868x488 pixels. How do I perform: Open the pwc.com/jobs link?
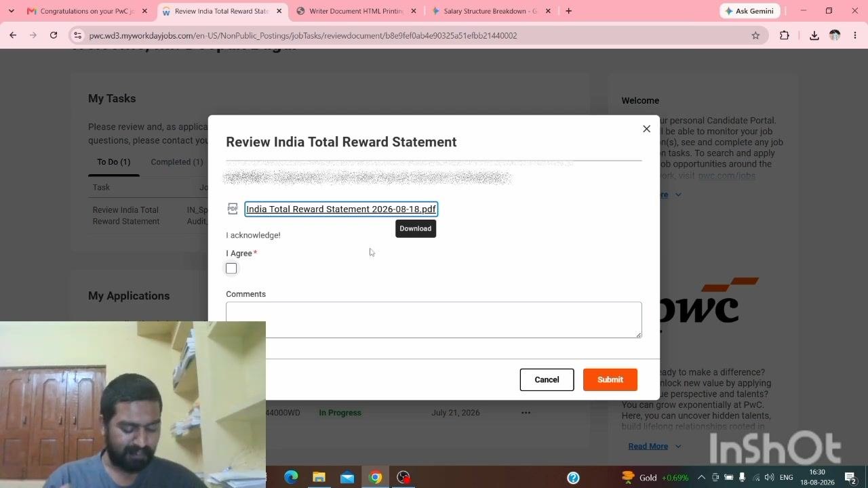(726, 176)
